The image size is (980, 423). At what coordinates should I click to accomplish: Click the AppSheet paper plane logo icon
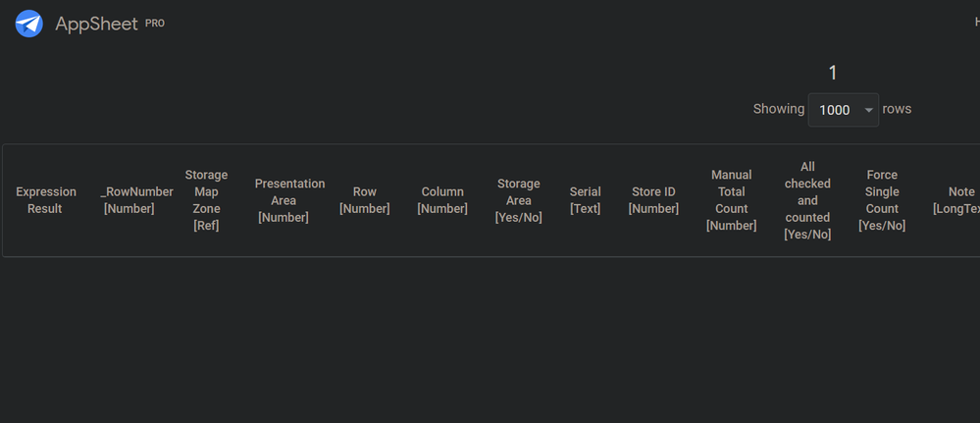pos(28,24)
